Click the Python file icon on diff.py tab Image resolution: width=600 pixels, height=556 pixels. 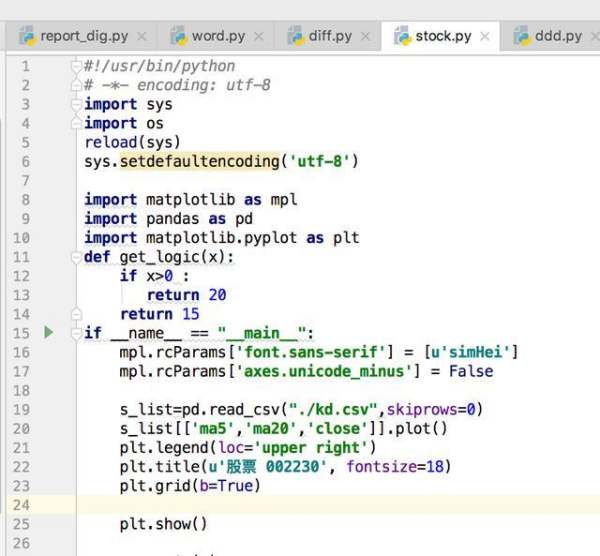(x=295, y=36)
